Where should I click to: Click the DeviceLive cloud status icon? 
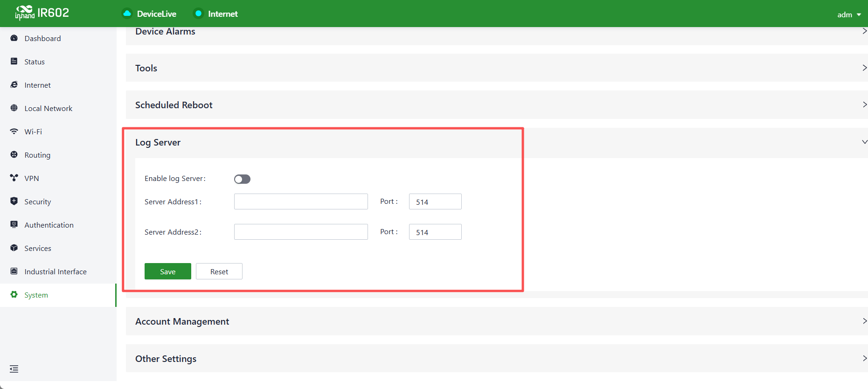[x=127, y=14]
